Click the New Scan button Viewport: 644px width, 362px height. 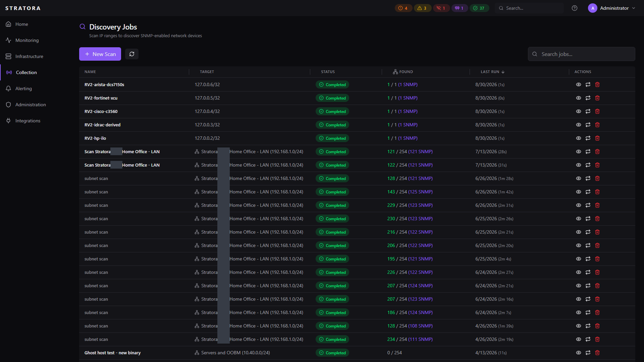tap(100, 54)
